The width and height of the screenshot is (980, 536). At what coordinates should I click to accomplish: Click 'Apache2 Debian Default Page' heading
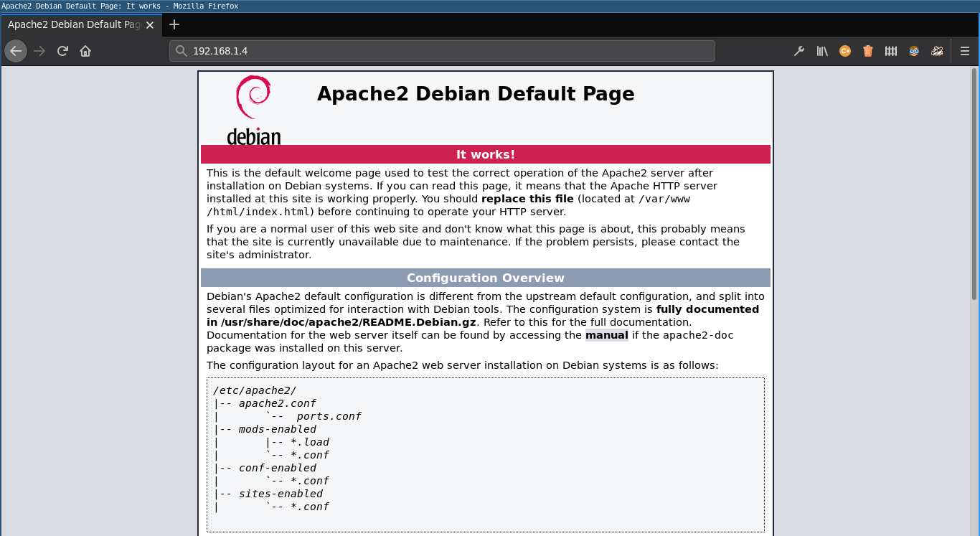point(476,94)
